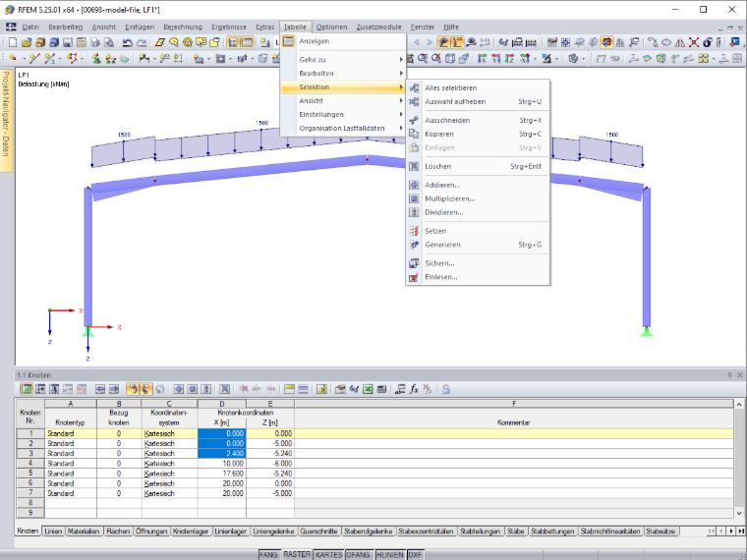
Task: Click the Undo icon in main toolbar
Action: click(x=127, y=42)
